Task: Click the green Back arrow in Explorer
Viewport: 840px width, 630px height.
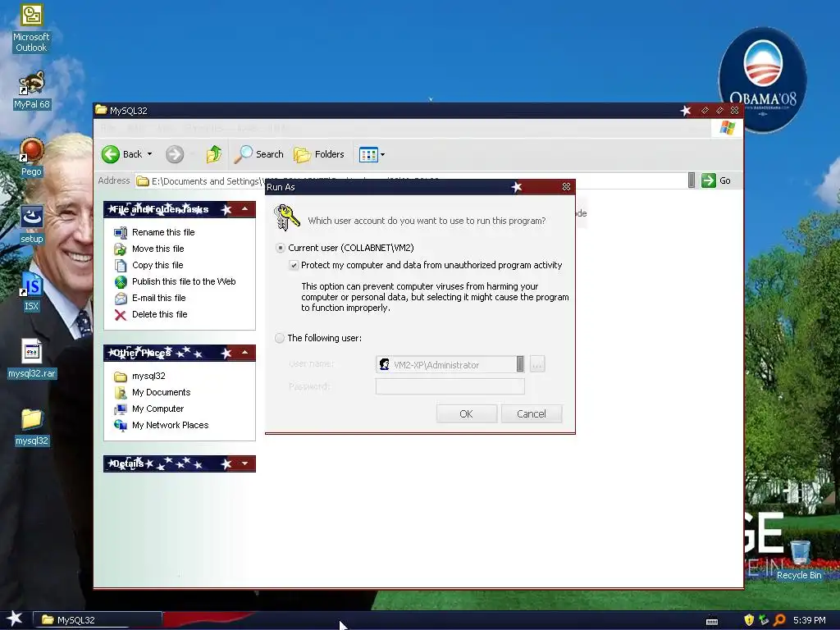Action: pos(111,154)
